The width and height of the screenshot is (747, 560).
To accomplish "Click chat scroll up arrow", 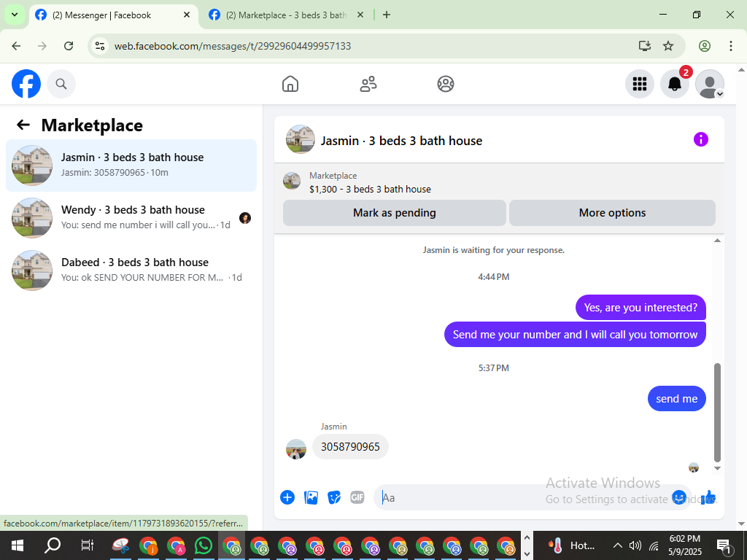I will pyautogui.click(x=718, y=241).
